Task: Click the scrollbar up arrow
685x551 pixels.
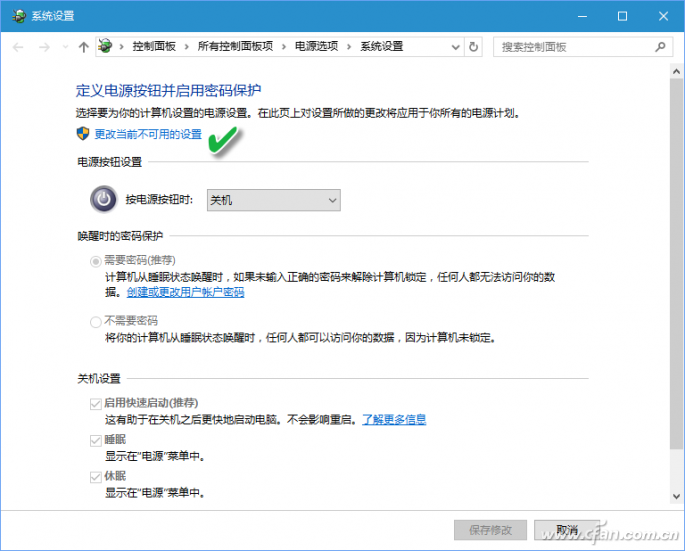Action: tap(676, 71)
